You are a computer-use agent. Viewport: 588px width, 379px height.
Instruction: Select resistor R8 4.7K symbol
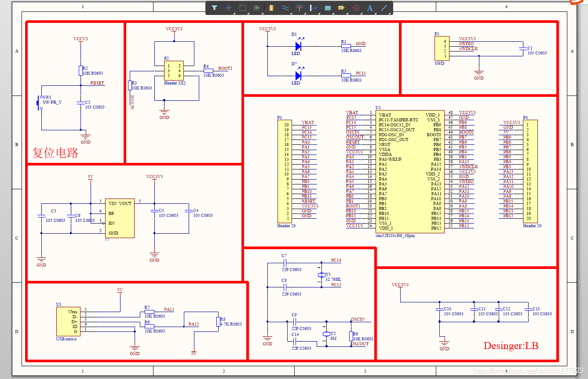pyautogui.click(x=217, y=322)
